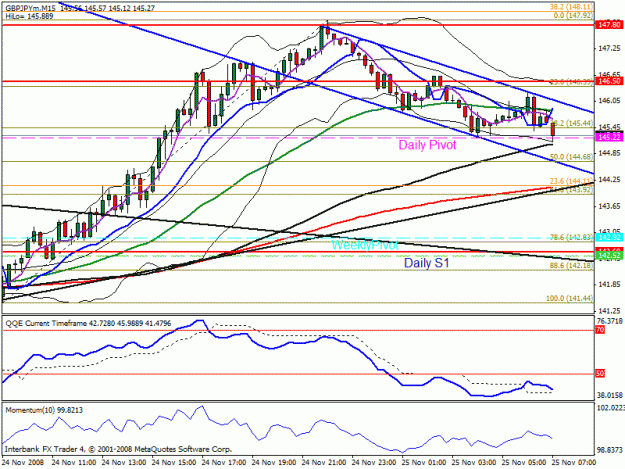Click the 146.05 price scale value
Image resolution: width=625 pixels, height=469 pixels.
[x=609, y=101]
